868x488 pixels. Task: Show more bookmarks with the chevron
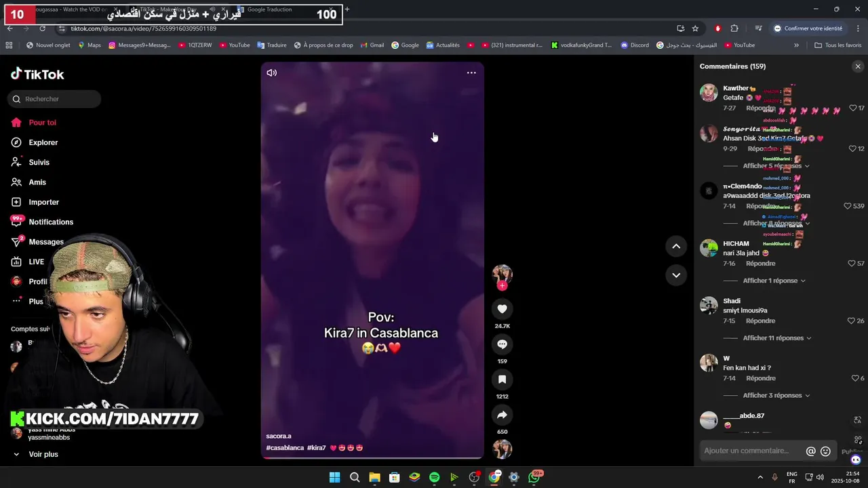pos(796,45)
